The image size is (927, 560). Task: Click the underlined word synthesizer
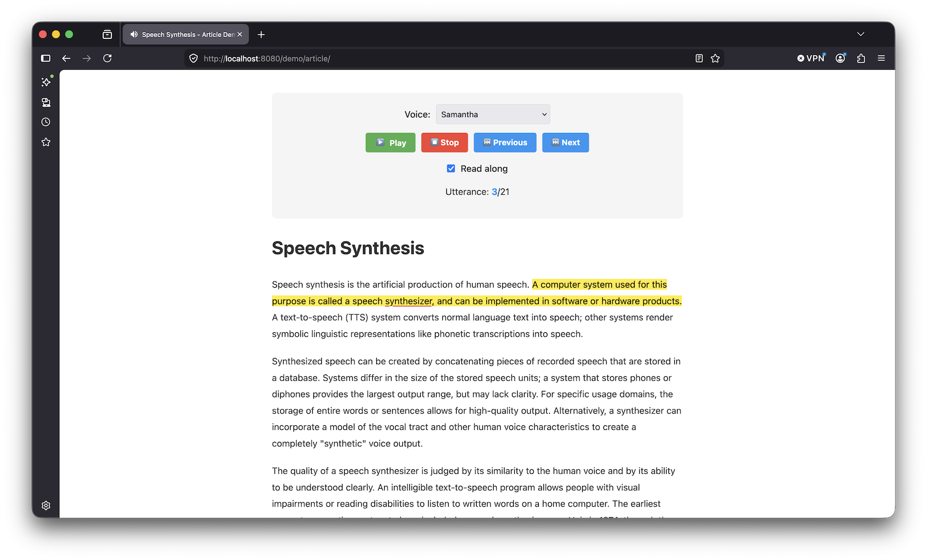coord(409,301)
